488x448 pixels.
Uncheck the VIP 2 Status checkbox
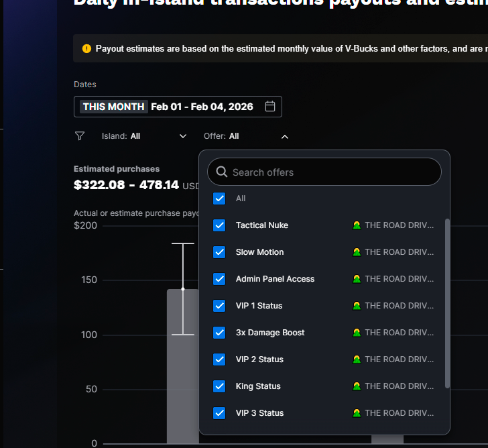tap(219, 359)
